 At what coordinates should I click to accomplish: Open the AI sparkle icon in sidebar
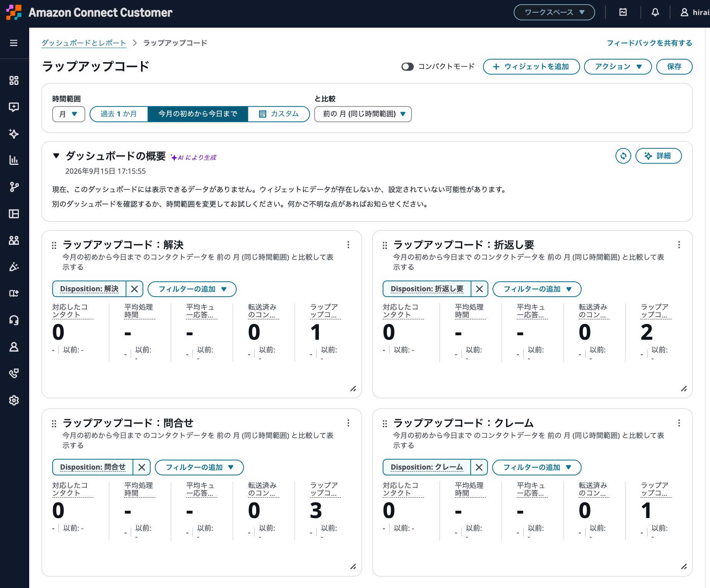pos(14,134)
